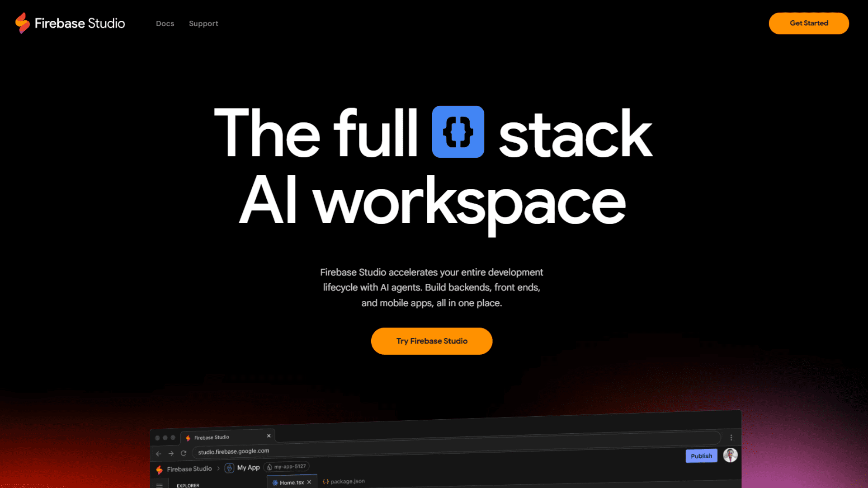Click the Try Firebase Studio button
Screen dimensions: 868x488
pos(432,341)
